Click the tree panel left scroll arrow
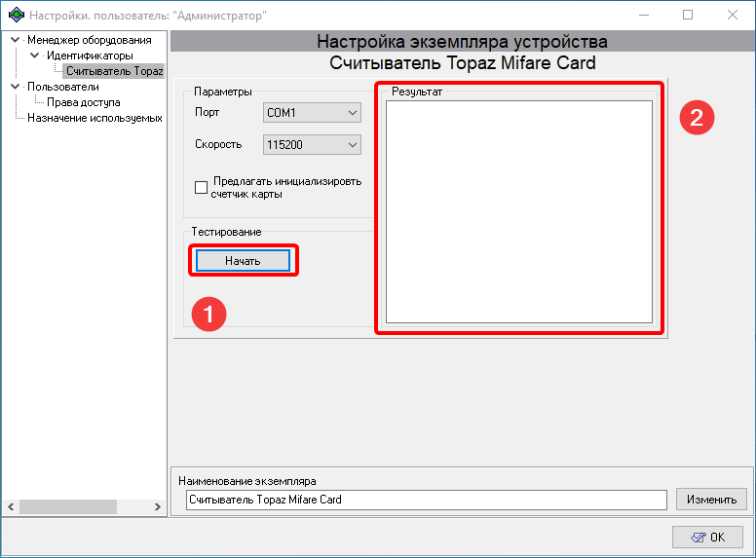The width and height of the screenshot is (756, 558). pos(11,506)
